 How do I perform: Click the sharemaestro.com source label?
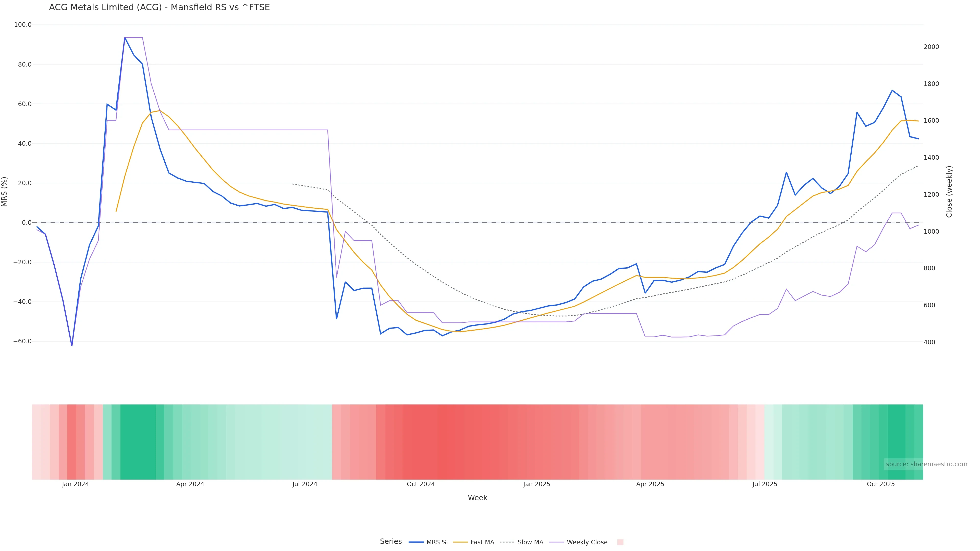coord(926,464)
